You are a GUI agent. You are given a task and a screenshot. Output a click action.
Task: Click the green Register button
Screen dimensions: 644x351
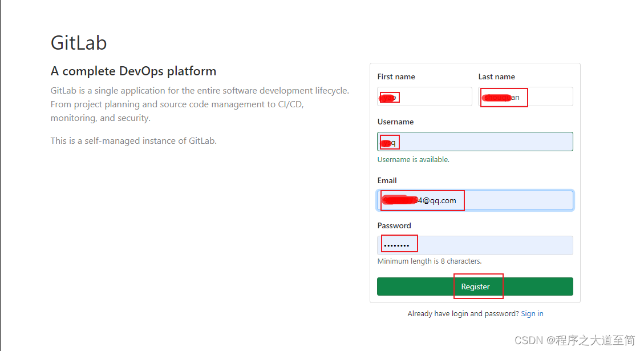(475, 287)
